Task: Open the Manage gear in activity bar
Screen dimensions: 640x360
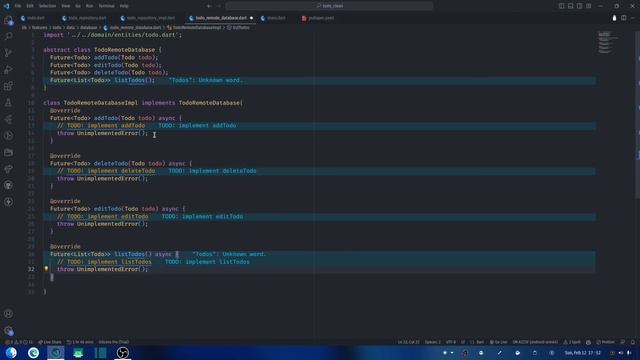Action: pyautogui.click(x=8, y=331)
